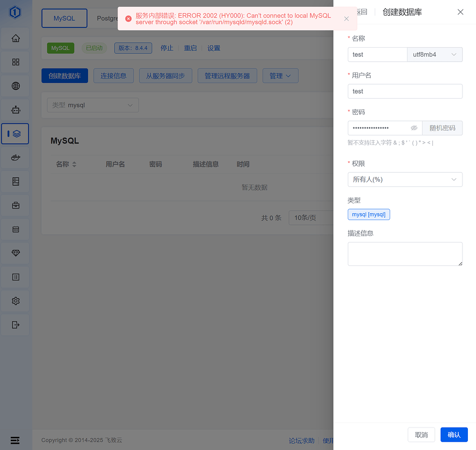
Task: Expand the 类型 mysql filter dropdown
Action: tap(92, 105)
